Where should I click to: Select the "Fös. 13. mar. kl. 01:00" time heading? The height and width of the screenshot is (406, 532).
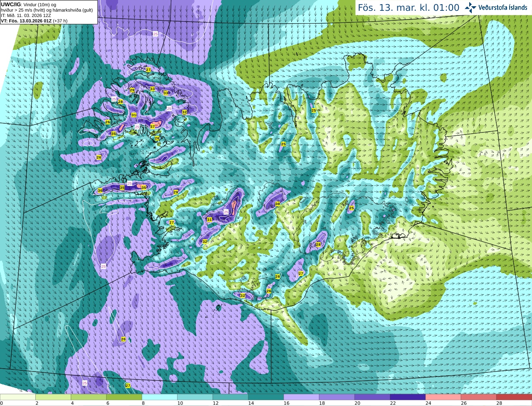(409, 7)
